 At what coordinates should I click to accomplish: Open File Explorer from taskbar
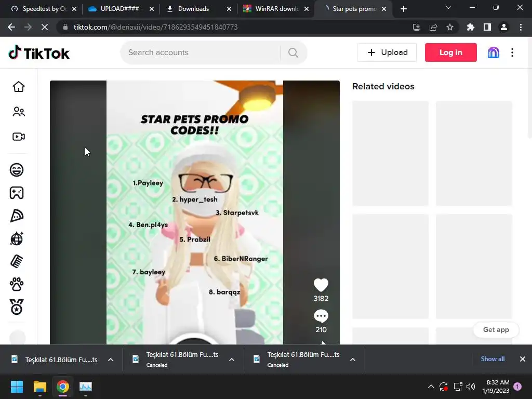tap(39, 387)
